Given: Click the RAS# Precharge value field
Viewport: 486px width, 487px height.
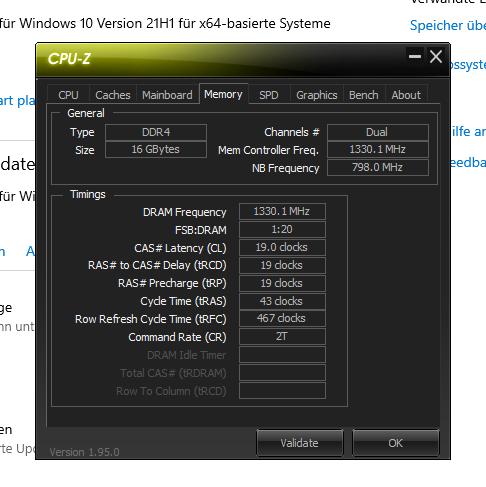Looking at the screenshot, I should (282, 283).
